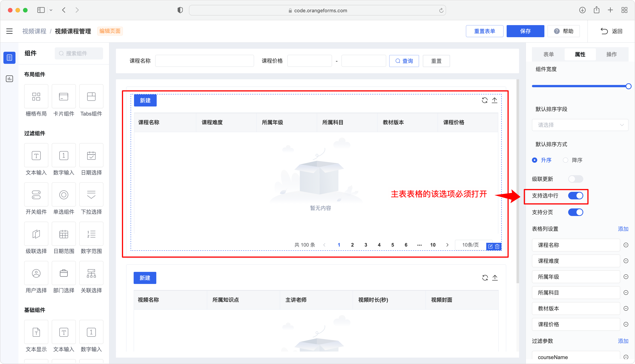This screenshot has height=364, width=635.
Task: Focus the 课程名称 filter input
Action: [204, 61]
